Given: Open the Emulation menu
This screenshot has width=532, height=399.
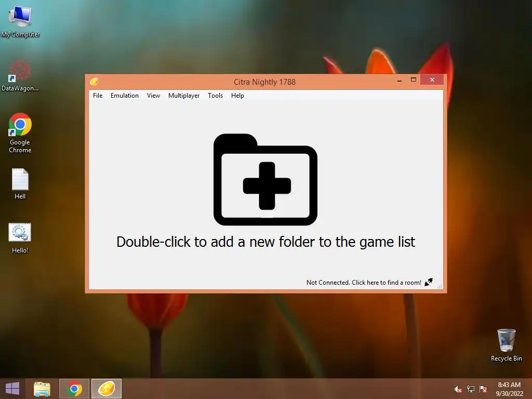Looking at the screenshot, I should pos(125,96).
